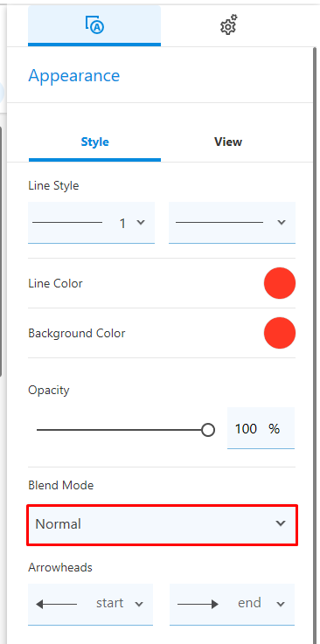Switch to the View tab
This screenshot has width=320, height=644.
pos(228,142)
